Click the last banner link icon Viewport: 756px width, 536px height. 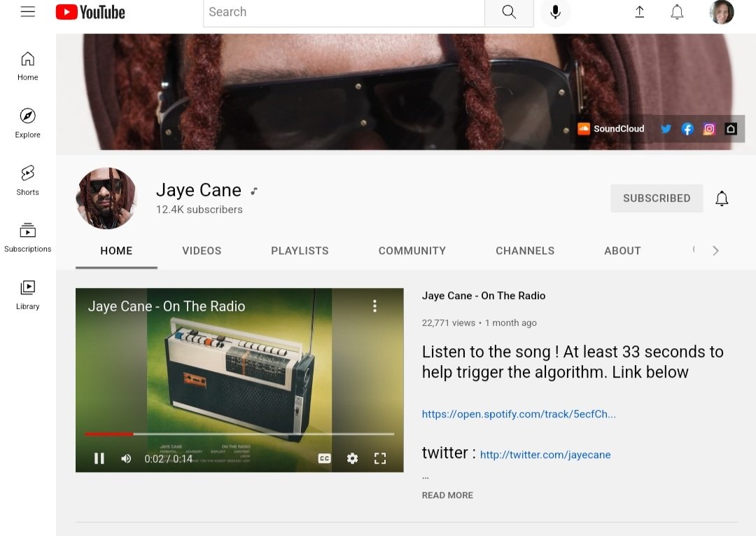pyautogui.click(x=730, y=129)
